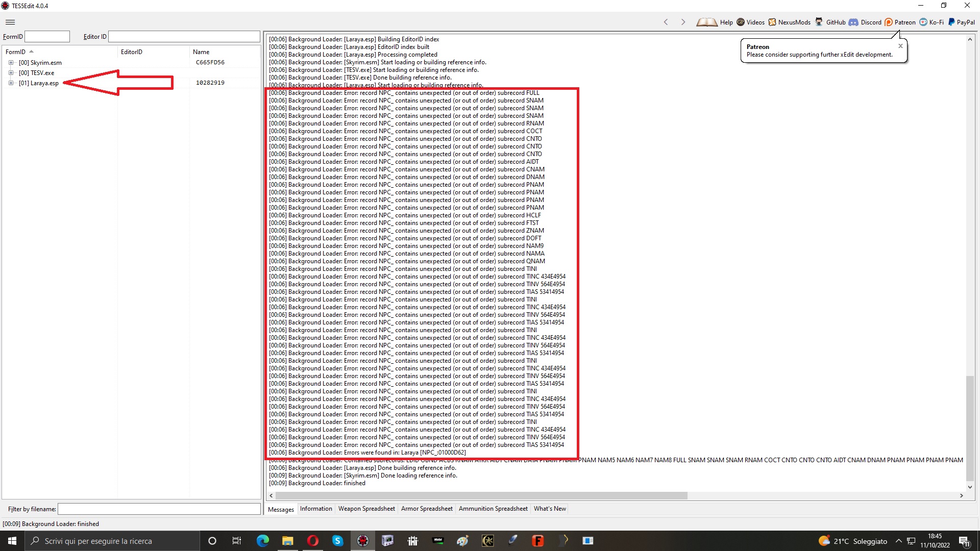Click messages vertical scrollbar down arrow
The width and height of the screenshot is (980, 551).
[x=970, y=487]
